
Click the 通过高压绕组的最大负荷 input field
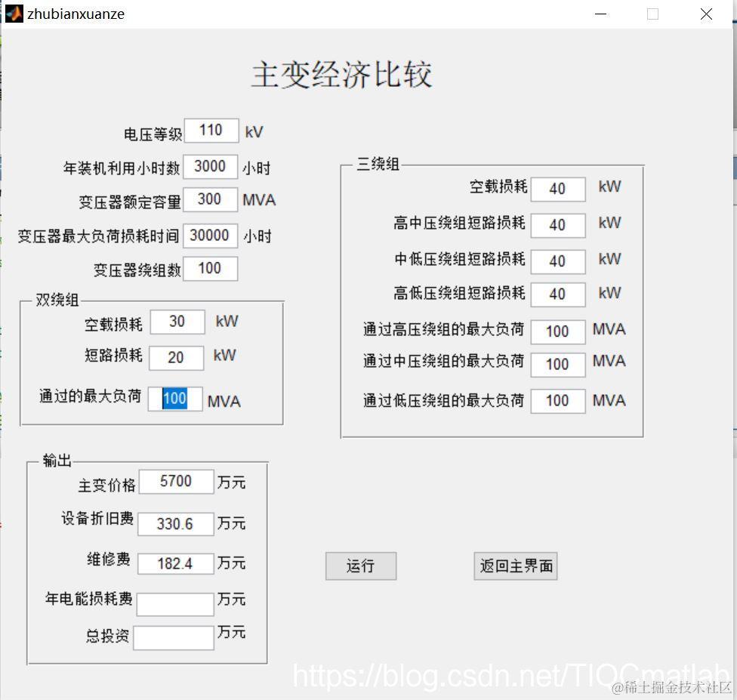tap(558, 331)
